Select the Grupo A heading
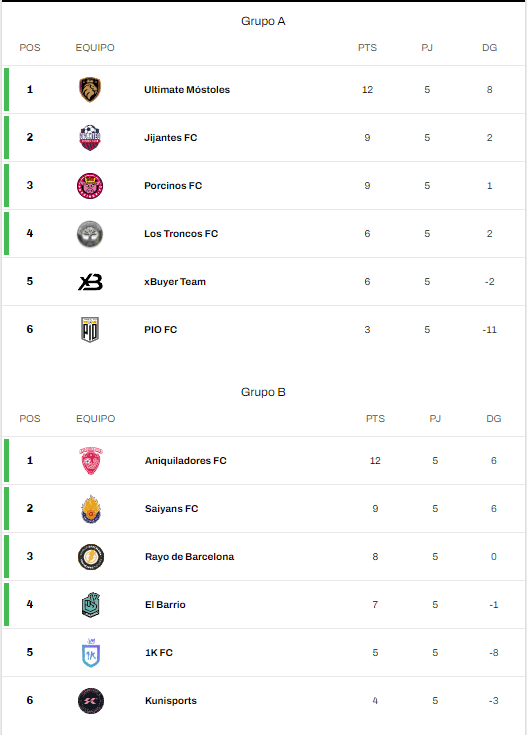This screenshot has width=527, height=735. 263,21
